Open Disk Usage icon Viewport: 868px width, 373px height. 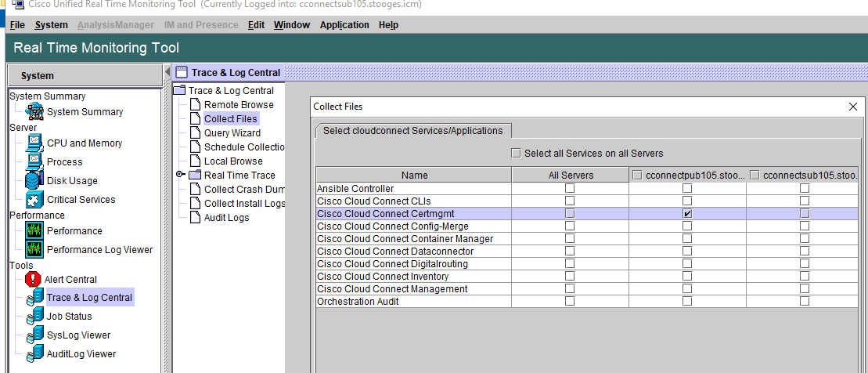(x=34, y=181)
